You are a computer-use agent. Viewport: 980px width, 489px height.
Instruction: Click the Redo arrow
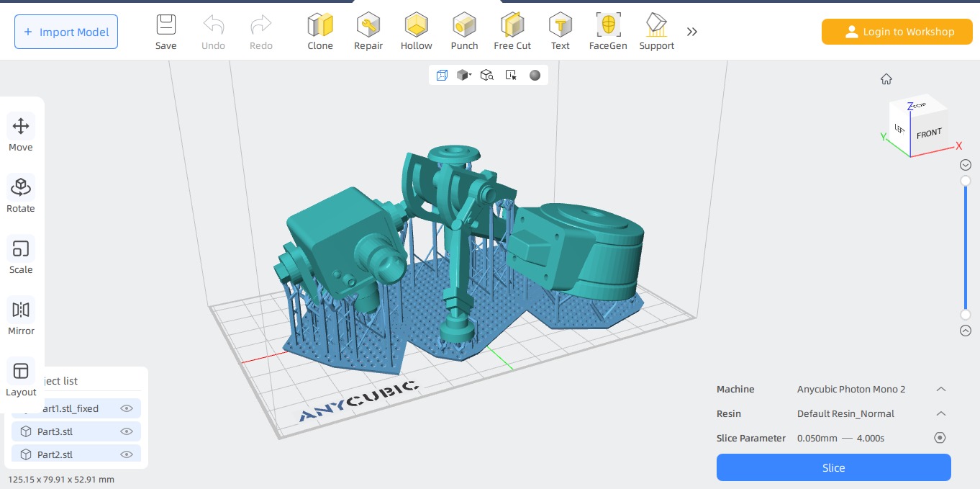pos(260,25)
